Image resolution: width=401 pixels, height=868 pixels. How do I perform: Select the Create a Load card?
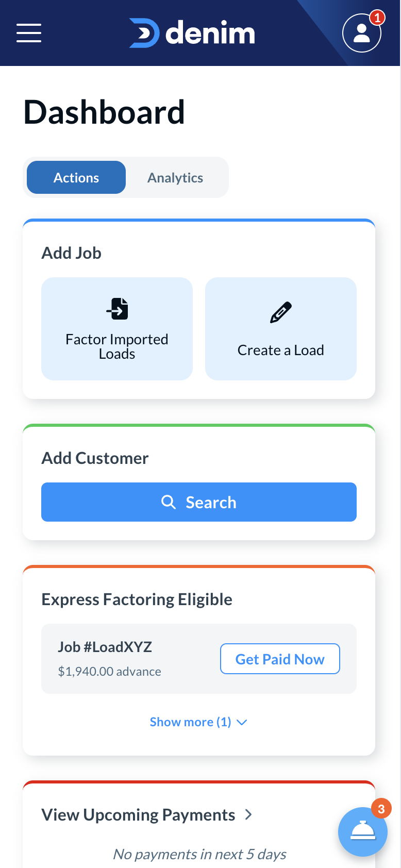281,329
